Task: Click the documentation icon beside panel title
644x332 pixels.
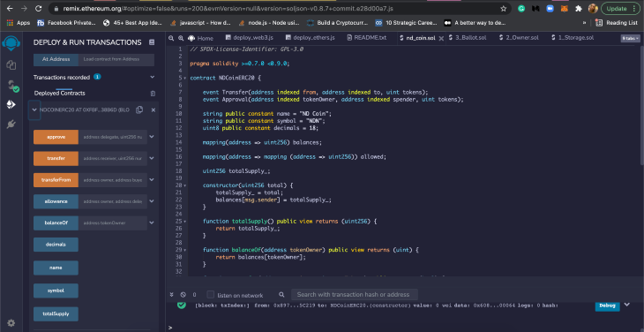Action: pyautogui.click(x=152, y=42)
